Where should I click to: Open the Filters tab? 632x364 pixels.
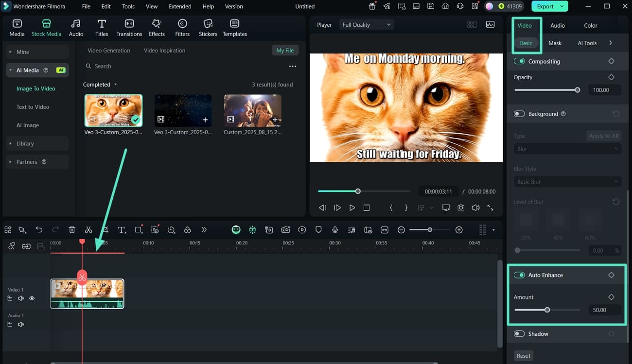click(x=182, y=28)
